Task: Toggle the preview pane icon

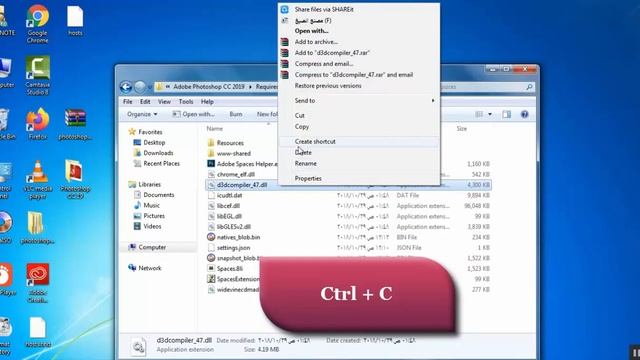Action: [x=507, y=115]
